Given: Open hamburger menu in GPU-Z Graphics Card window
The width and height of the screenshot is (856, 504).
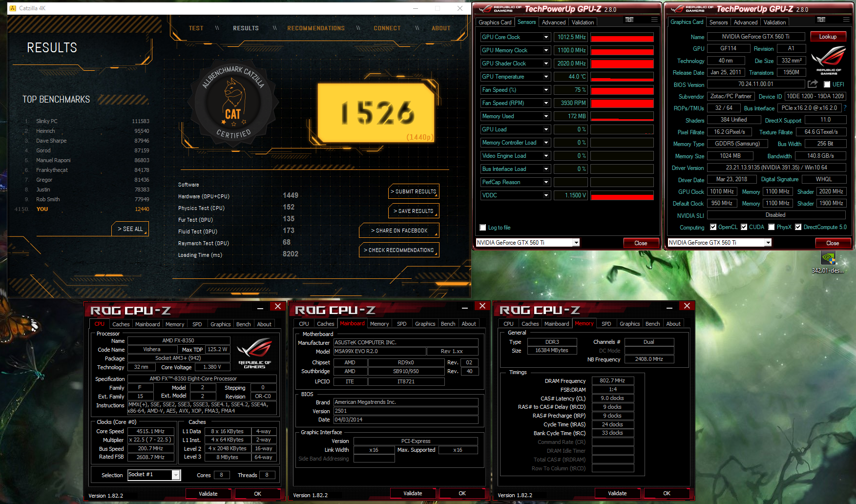Looking at the screenshot, I should 846,20.
